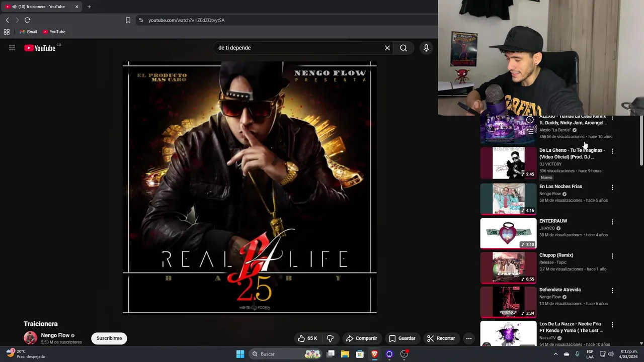Image resolution: width=644 pixels, height=362 pixels.
Task: Click the YouTube logo to go home
Action: [40, 48]
